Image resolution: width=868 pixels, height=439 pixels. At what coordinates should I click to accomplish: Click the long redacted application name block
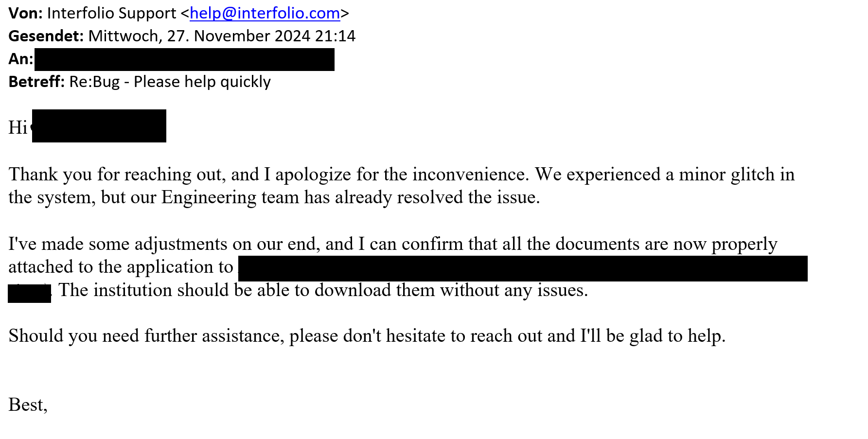[x=523, y=268]
